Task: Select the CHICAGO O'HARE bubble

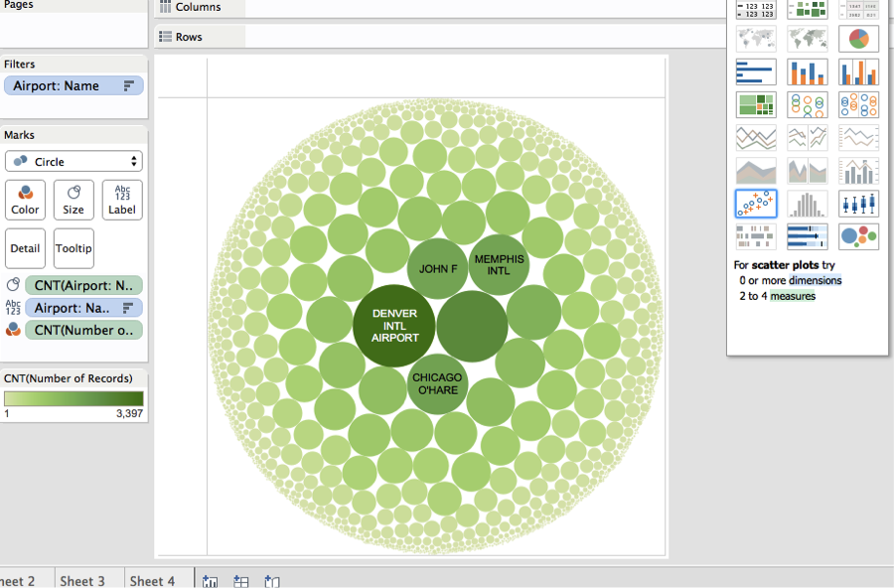Action: [x=437, y=383]
